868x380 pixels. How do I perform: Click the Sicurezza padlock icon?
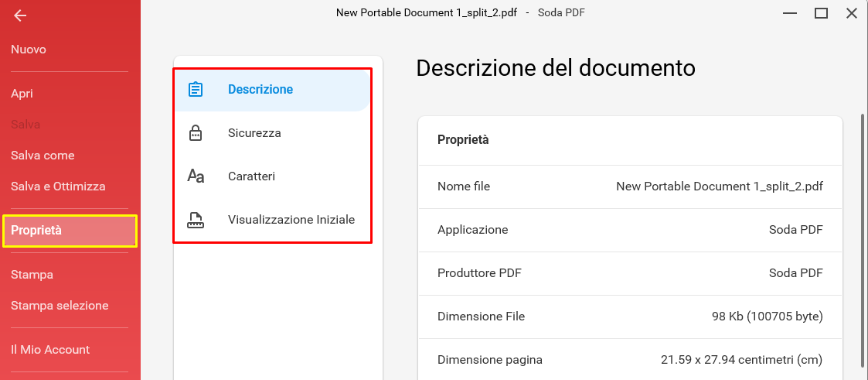[x=196, y=133]
